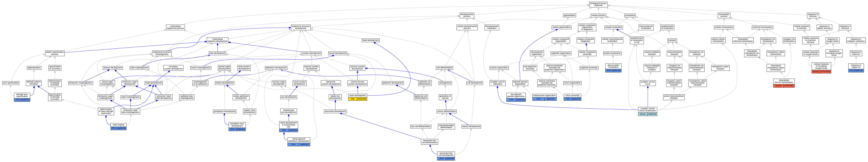Select the 'nephric duct development' node
Screen dimensions: 868x162
click(x=250, y=111)
